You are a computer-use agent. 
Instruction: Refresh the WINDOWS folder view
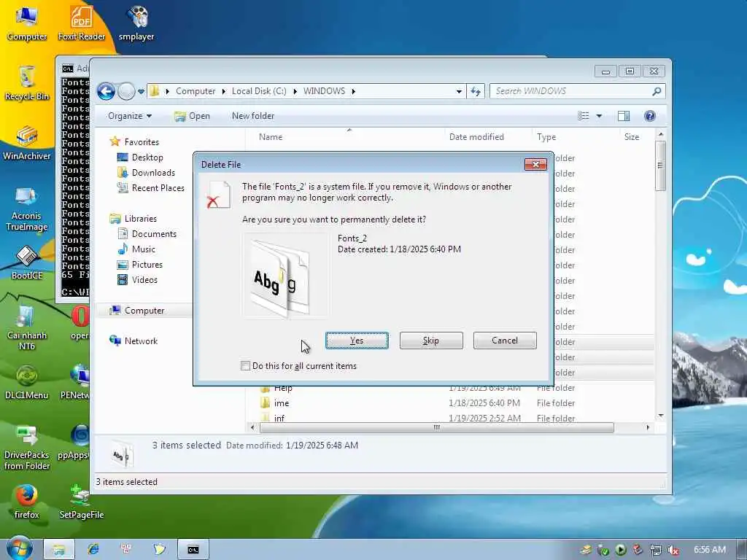coord(476,91)
